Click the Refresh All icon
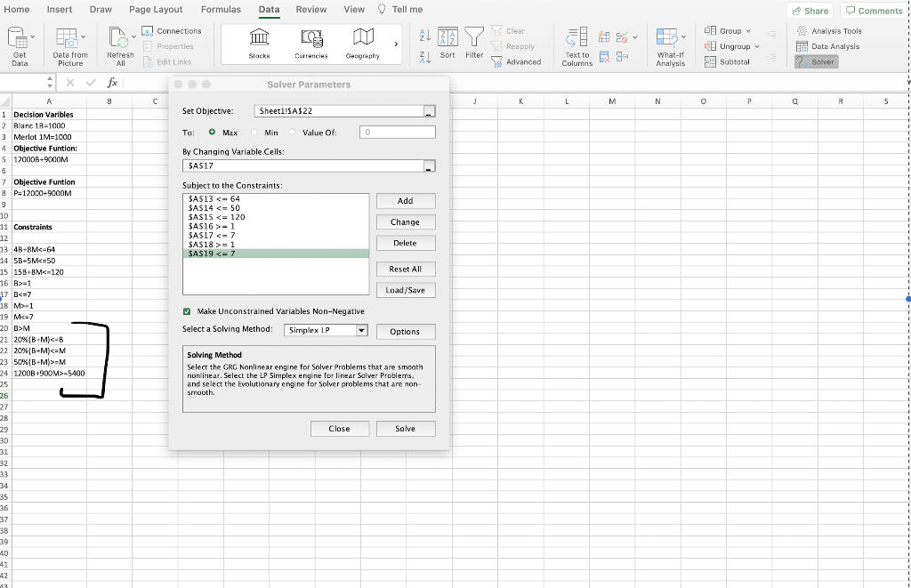This screenshot has width=911, height=588. [x=120, y=37]
